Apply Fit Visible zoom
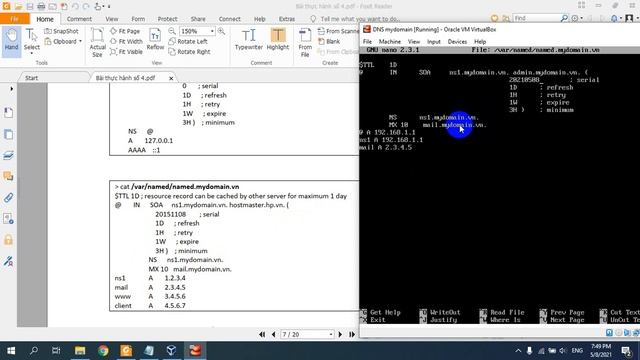This screenshot has height=360, width=640. [126, 52]
